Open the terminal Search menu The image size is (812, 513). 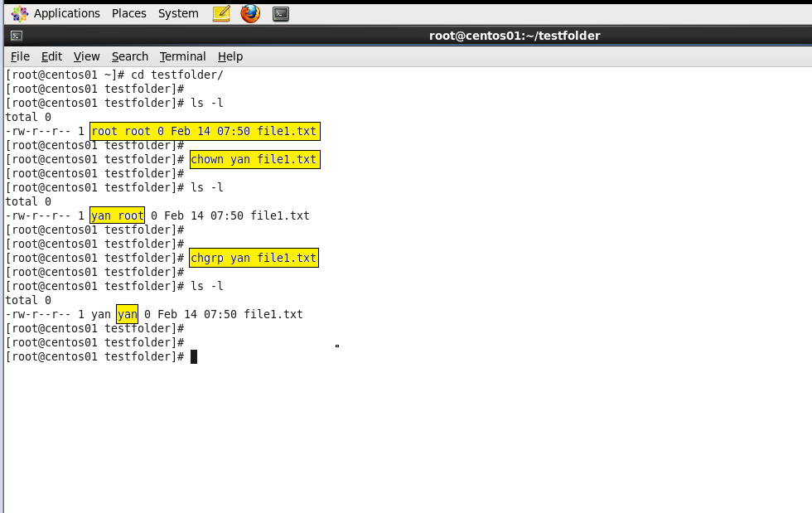tap(130, 56)
